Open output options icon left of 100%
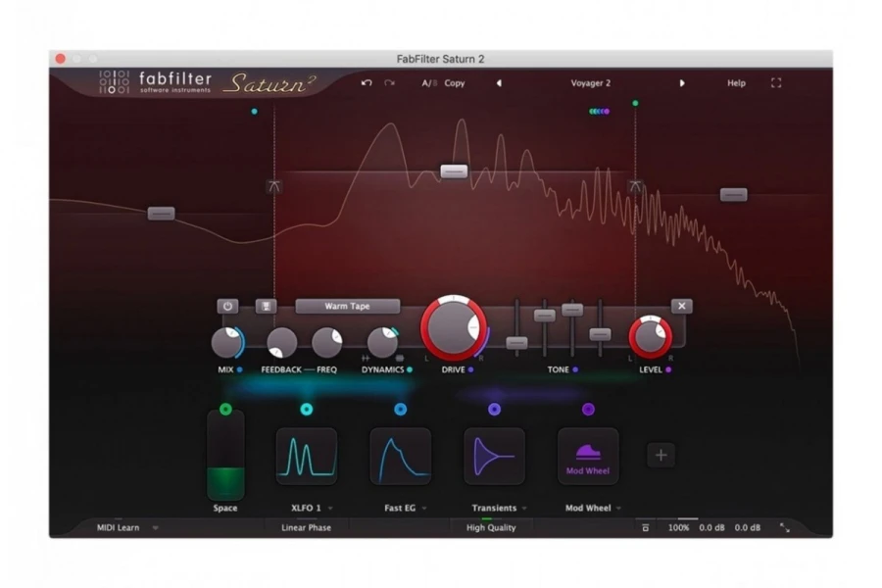Viewport: 882px width, 588px height. point(645,528)
